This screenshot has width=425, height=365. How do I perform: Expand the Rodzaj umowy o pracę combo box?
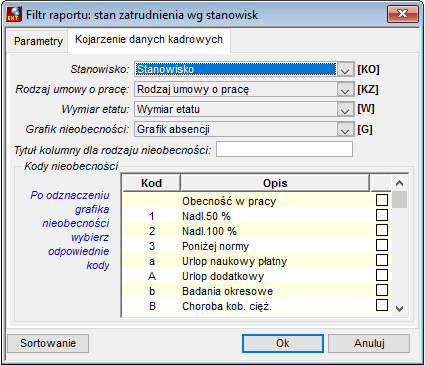(345, 89)
